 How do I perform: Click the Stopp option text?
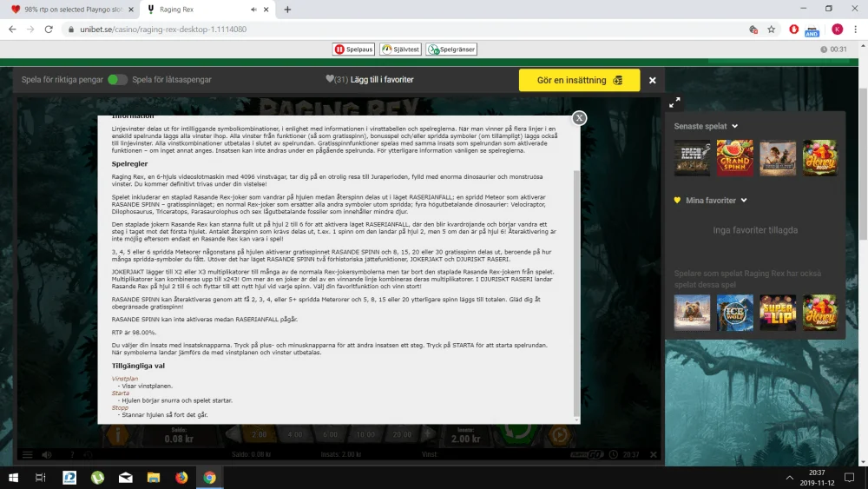point(120,407)
